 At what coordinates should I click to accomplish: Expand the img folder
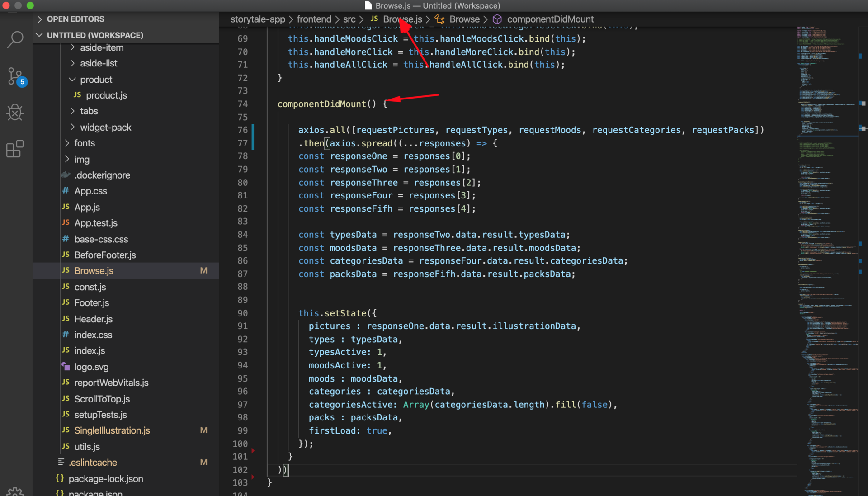67,159
